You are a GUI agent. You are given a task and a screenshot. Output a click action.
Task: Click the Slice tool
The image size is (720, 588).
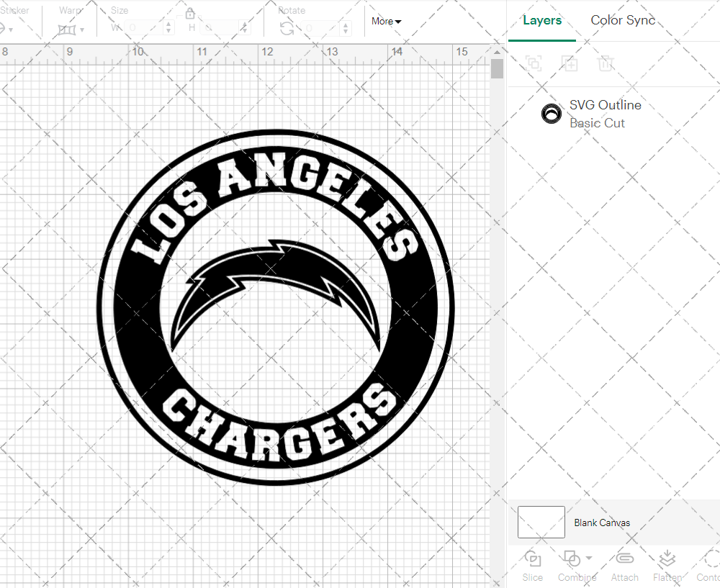(532, 566)
